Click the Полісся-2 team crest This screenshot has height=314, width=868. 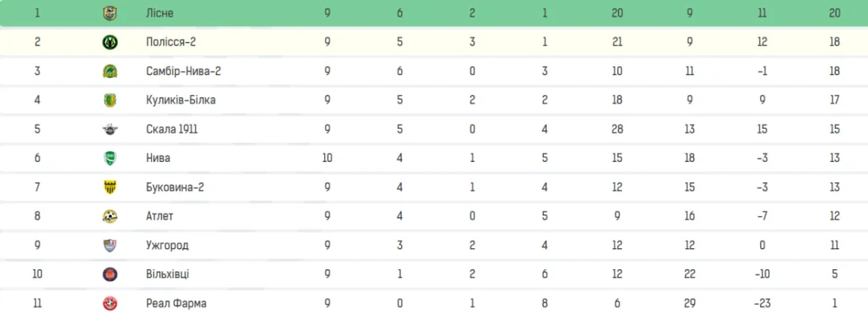(x=109, y=41)
